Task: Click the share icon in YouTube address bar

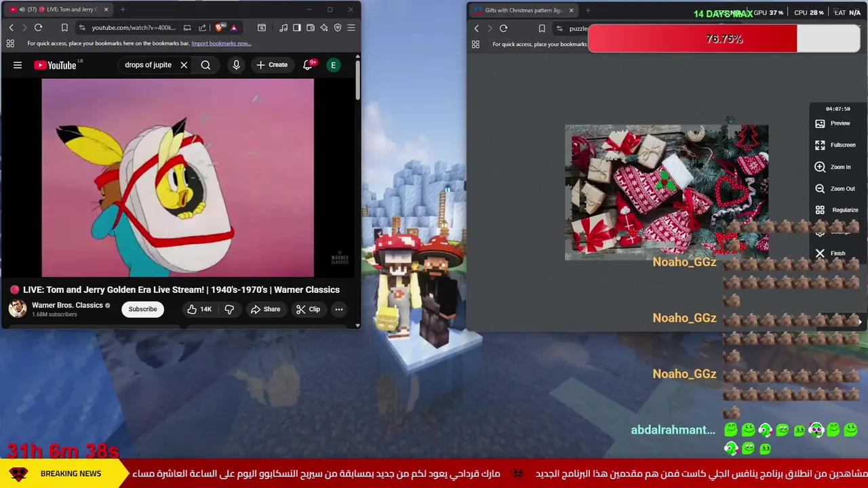Action: 202,28
